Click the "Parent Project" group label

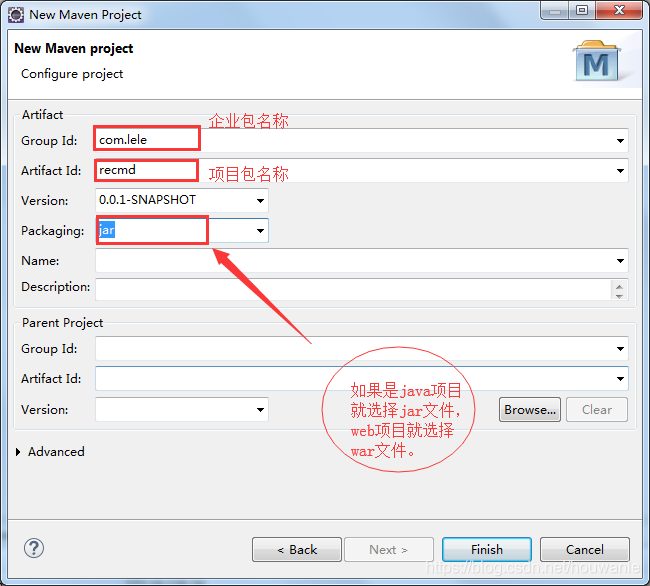[x=62, y=323]
